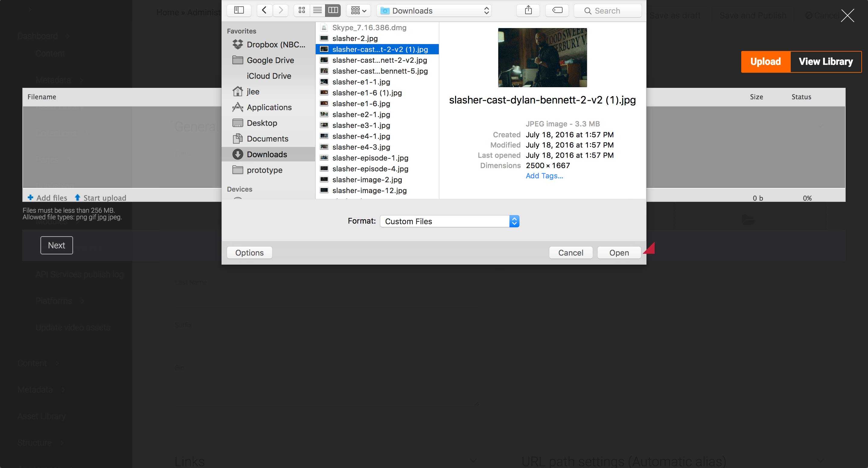
Task: Switch to list view mode
Action: click(318, 11)
